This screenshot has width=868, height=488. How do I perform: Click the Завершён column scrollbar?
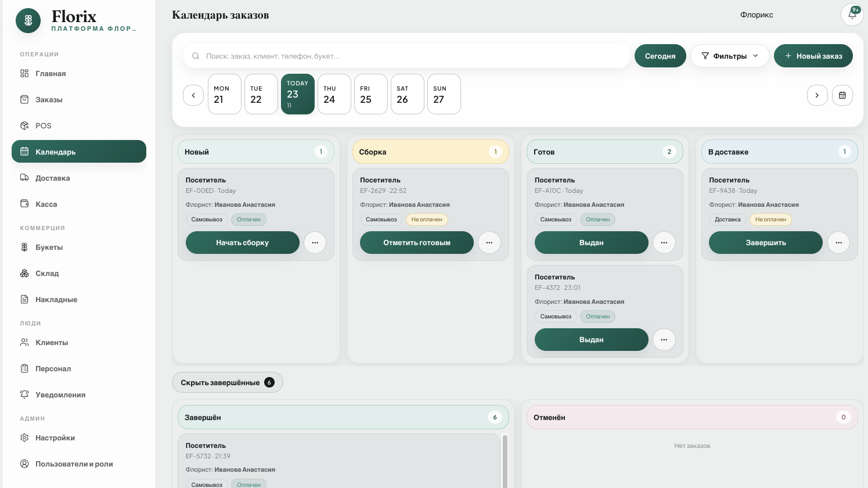pos(505,461)
